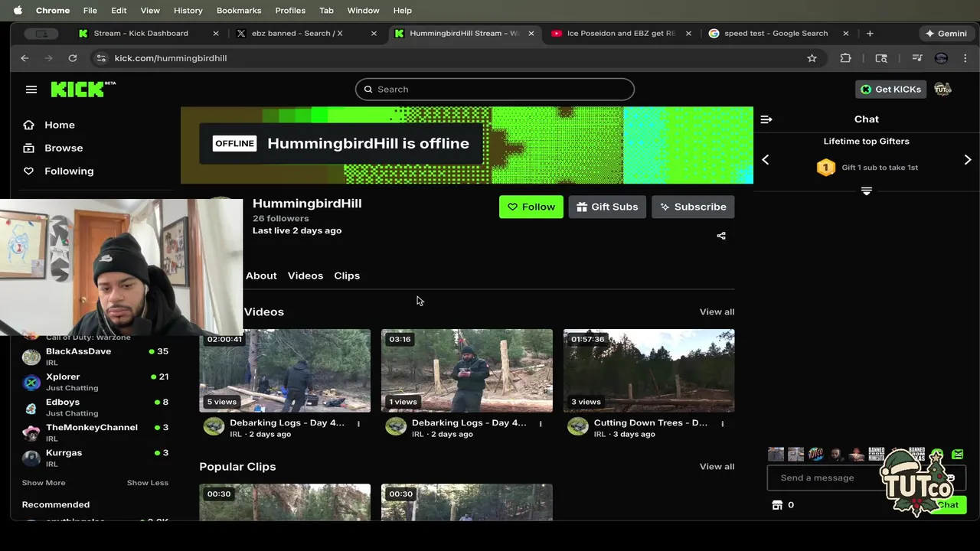980x551 pixels.
Task: Play the 02:00:41 Debarking Logs video
Action: coord(285,370)
